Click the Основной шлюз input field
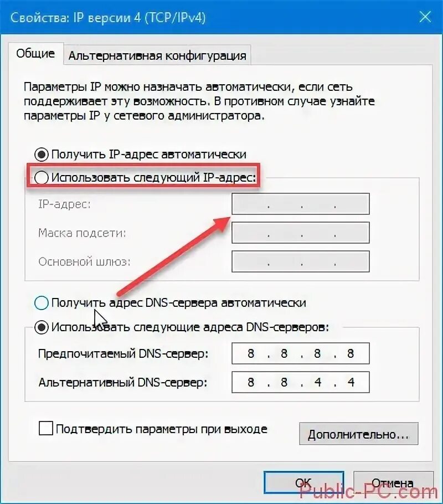The height and width of the screenshot is (504, 443). tap(301, 261)
